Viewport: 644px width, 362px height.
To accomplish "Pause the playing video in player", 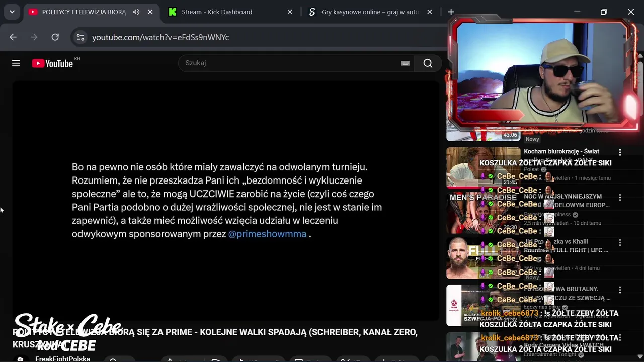I will 226,201.
